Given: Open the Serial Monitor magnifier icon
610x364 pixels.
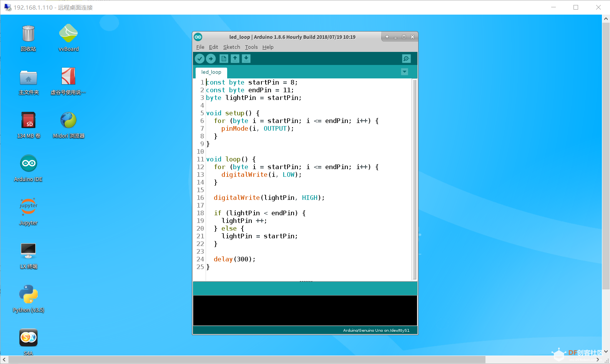Looking at the screenshot, I should click(x=406, y=58).
